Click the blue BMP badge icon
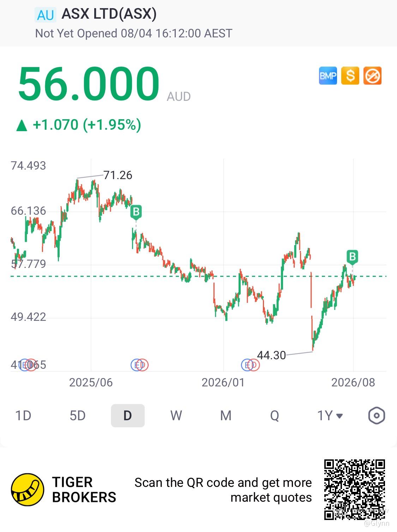The width and height of the screenshot is (397, 532). 328,76
